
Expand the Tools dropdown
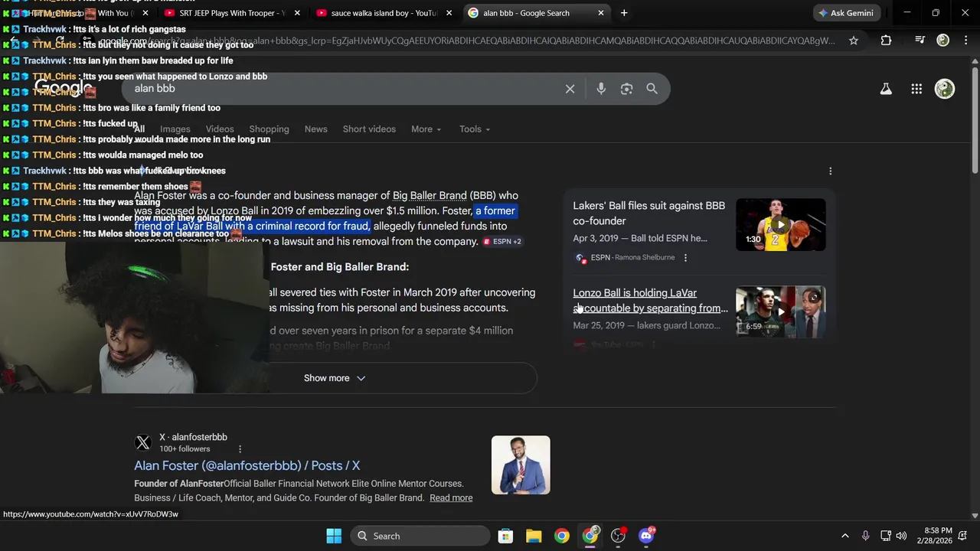(475, 129)
